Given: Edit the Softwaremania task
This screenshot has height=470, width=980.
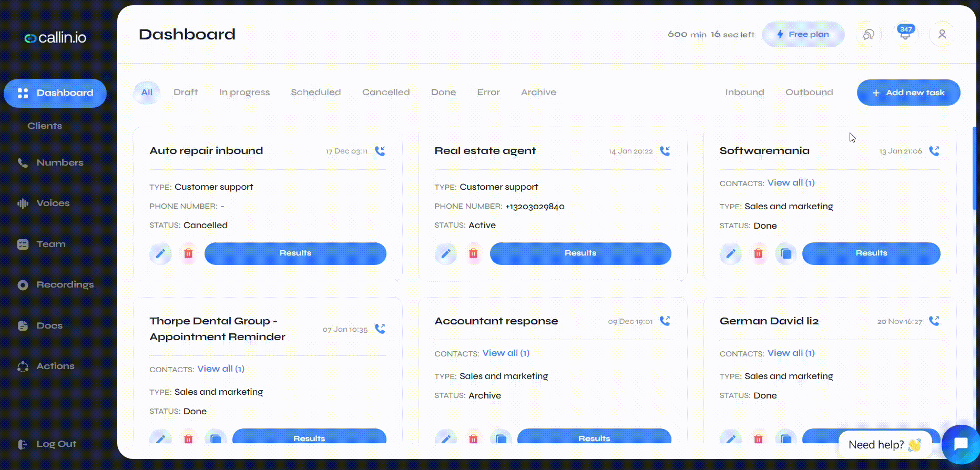Looking at the screenshot, I should pos(731,253).
